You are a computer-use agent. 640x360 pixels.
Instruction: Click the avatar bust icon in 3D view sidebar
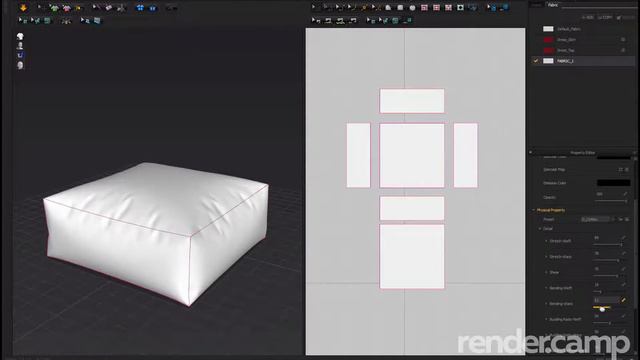click(x=20, y=46)
